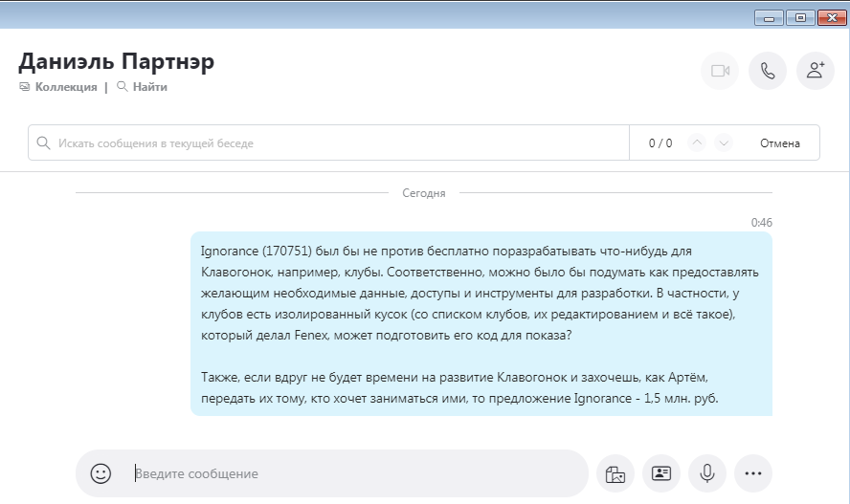Open the emoji picker
Viewport: 850px width, 504px height.
(x=101, y=473)
